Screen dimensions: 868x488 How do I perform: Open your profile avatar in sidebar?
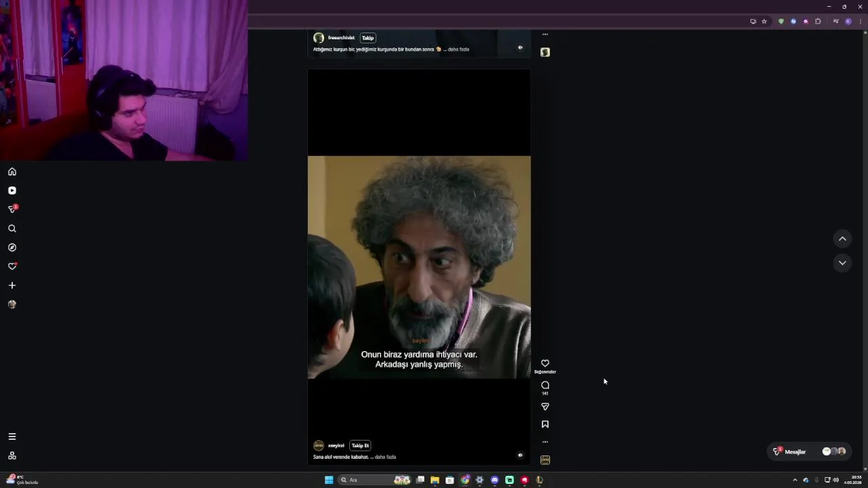(12, 304)
